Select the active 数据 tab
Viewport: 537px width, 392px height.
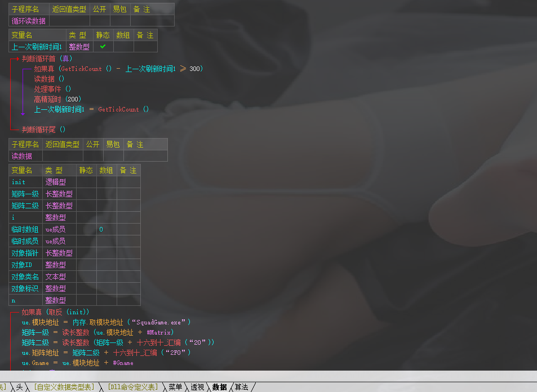point(219,387)
